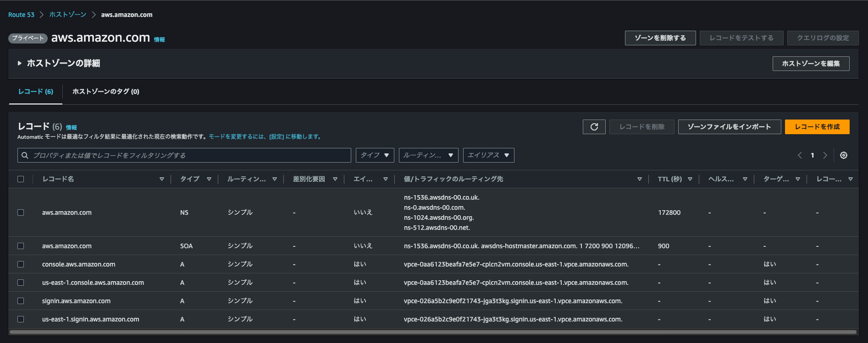Click the TTL value 900
This screenshot has height=343, width=868.
[663, 246]
